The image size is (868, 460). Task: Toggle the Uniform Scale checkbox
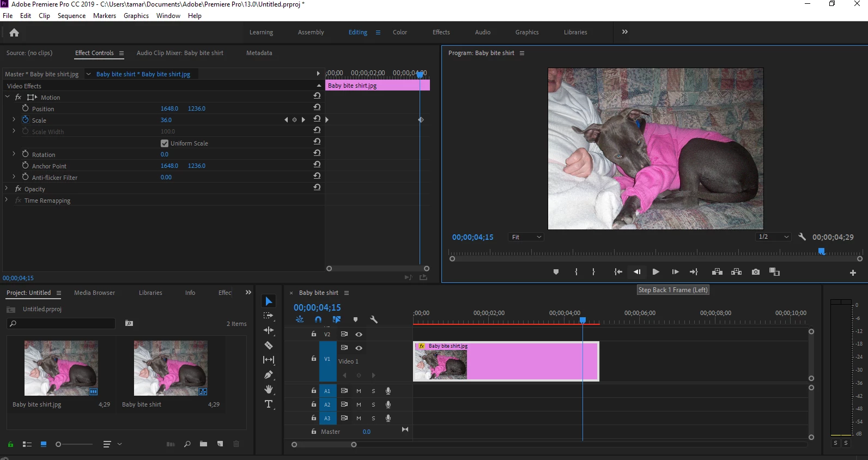pyautogui.click(x=165, y=143)
